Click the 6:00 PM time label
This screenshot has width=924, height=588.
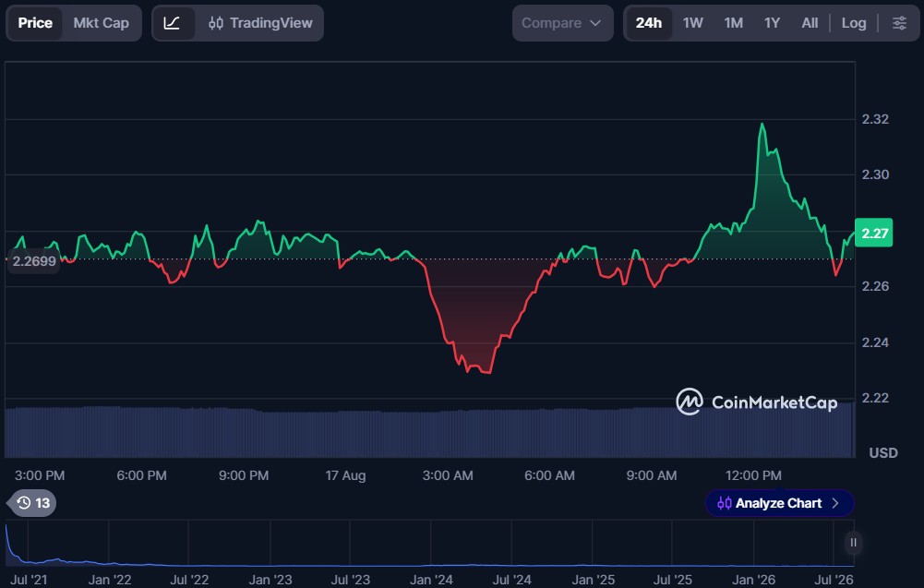[x=141, y=475]
